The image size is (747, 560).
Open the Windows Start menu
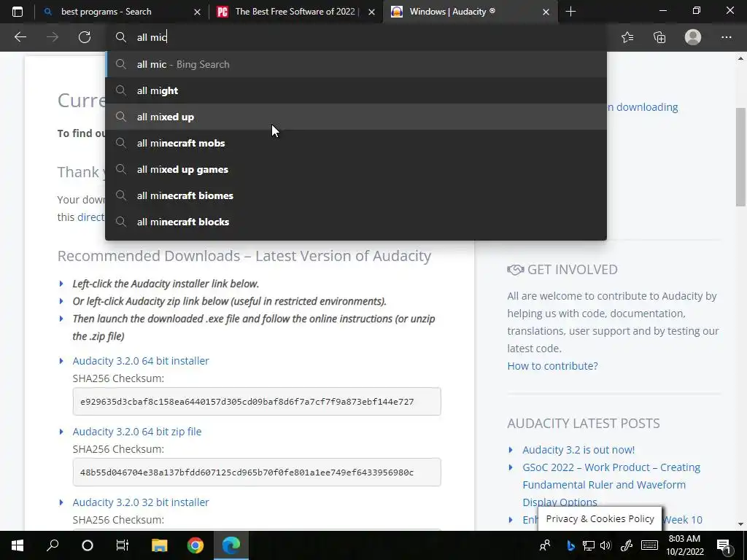point(18,545)
